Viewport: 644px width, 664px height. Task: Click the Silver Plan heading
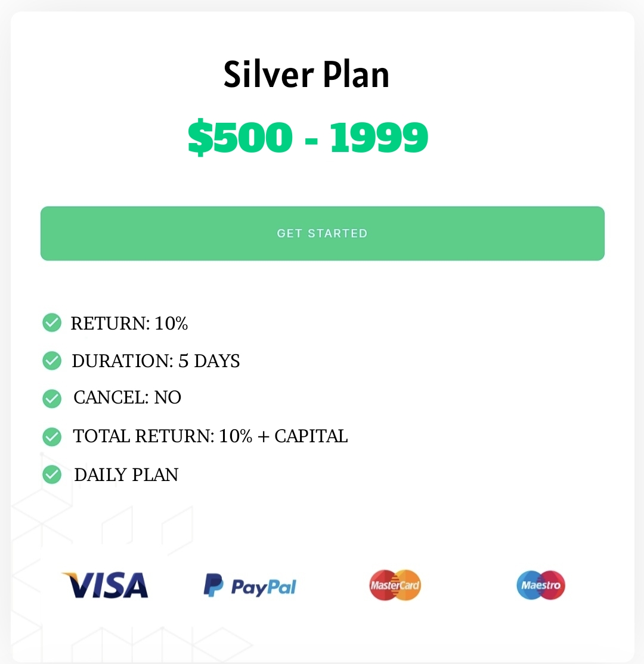pos(306,75)
